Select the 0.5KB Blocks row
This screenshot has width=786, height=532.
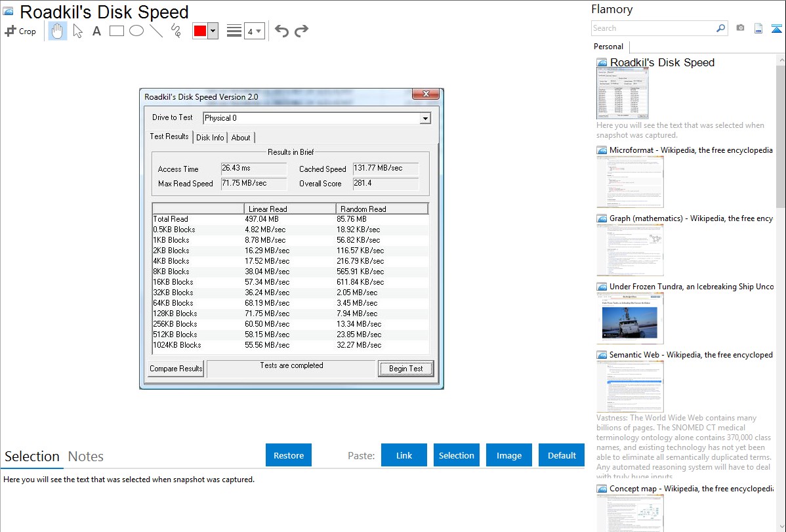click(290, 230)
